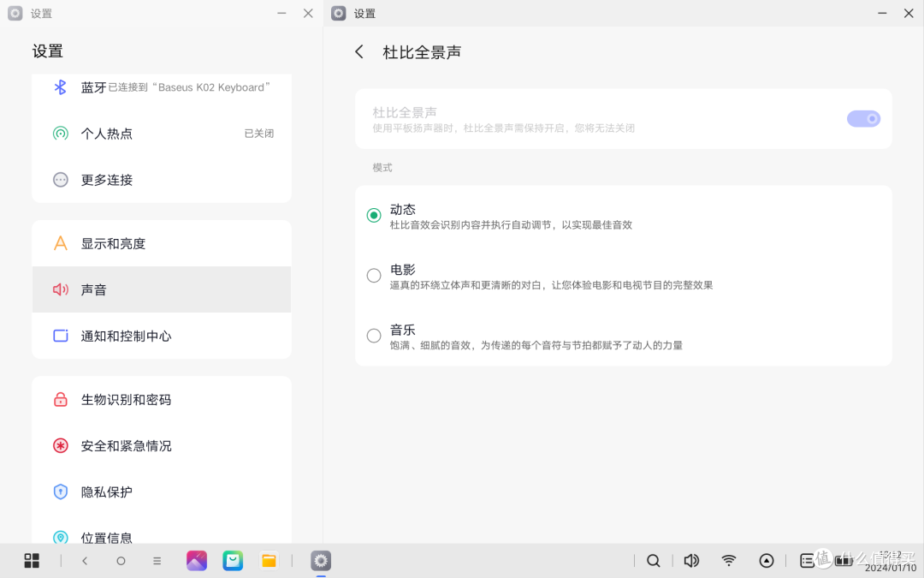Click the 生物识别和密码 lock icon

tap(60, 399)
